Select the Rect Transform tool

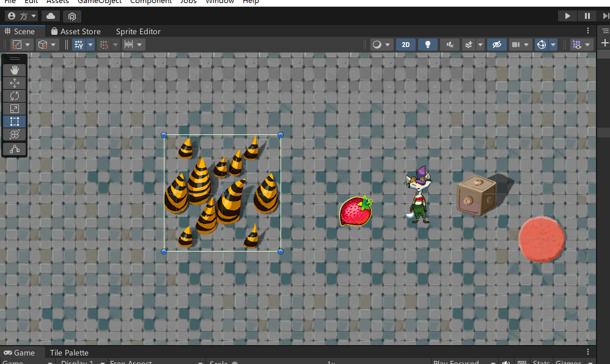[14, 122]
